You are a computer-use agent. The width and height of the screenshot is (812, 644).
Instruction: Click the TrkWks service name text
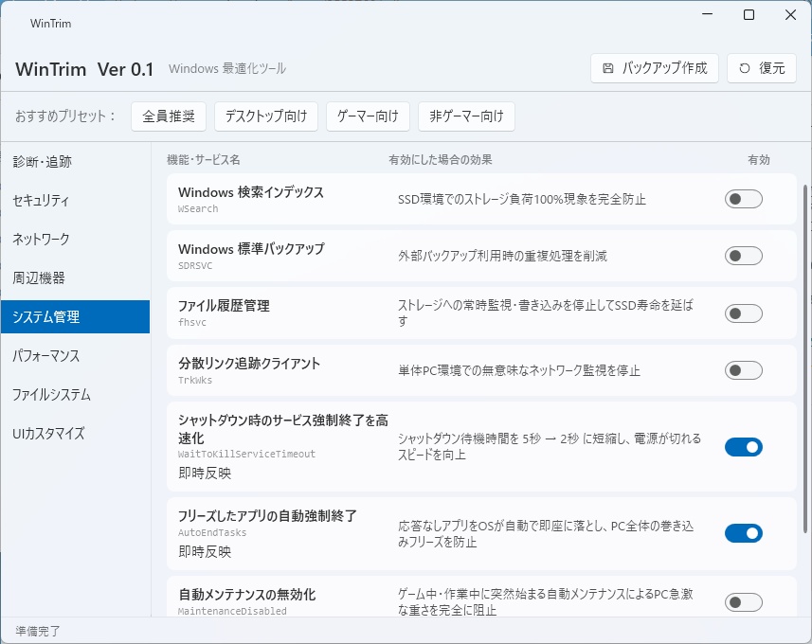pos(195,380)
